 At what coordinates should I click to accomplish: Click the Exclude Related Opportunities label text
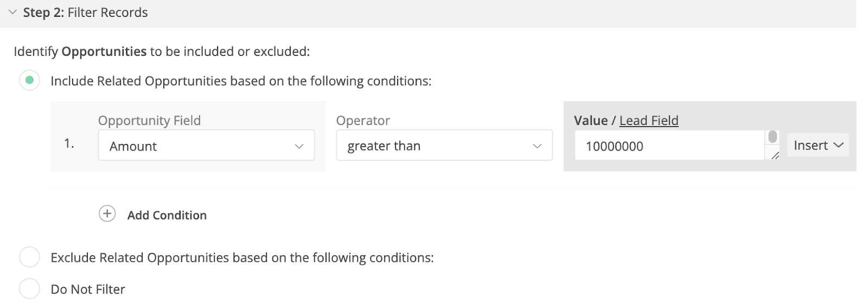[242, 258]
